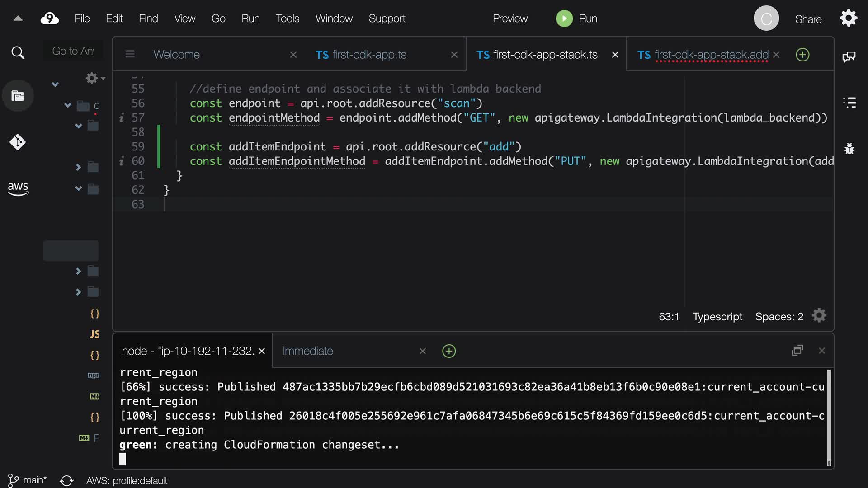Open the search magnifier in left sidebar
The height and width of the screenshot is (488, 868).
18,53
